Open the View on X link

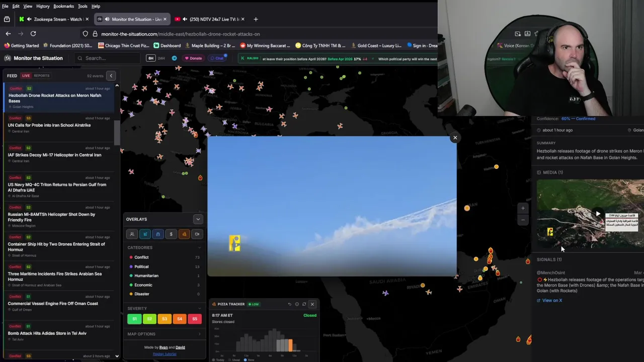pos(549,301)
